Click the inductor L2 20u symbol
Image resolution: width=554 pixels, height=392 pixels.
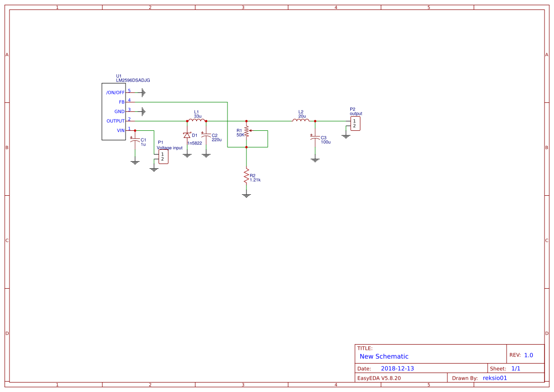click(300, 120)
